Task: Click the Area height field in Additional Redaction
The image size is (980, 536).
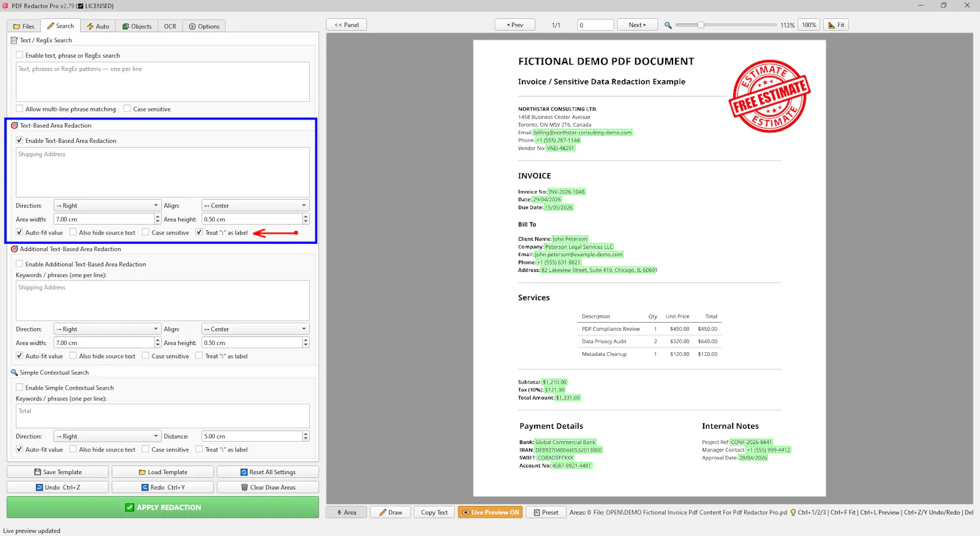Action: click(252, 342)
